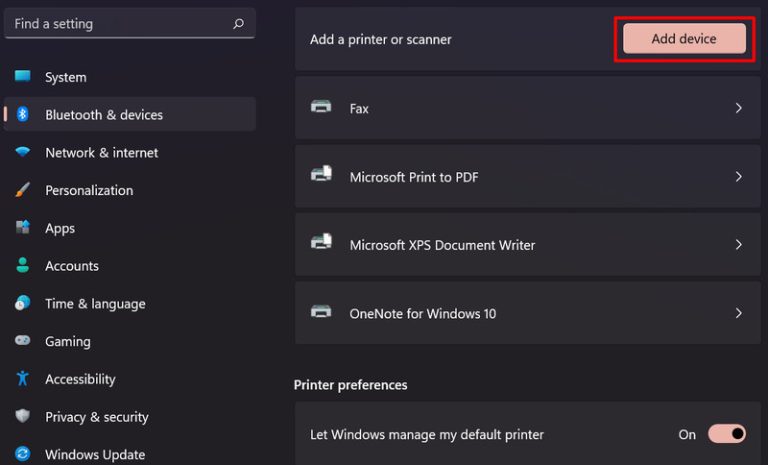Click the Accounts person icon
This screenshot has width=768, height=465.
22,266
